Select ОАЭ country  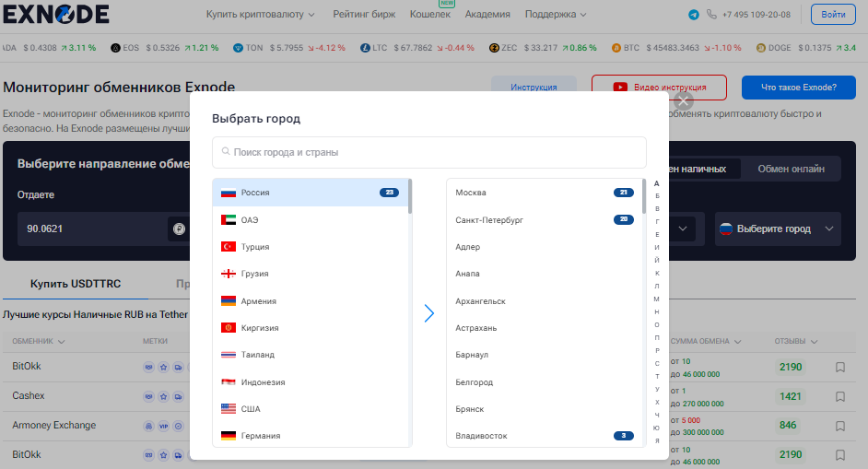click(x=310, y=220)
